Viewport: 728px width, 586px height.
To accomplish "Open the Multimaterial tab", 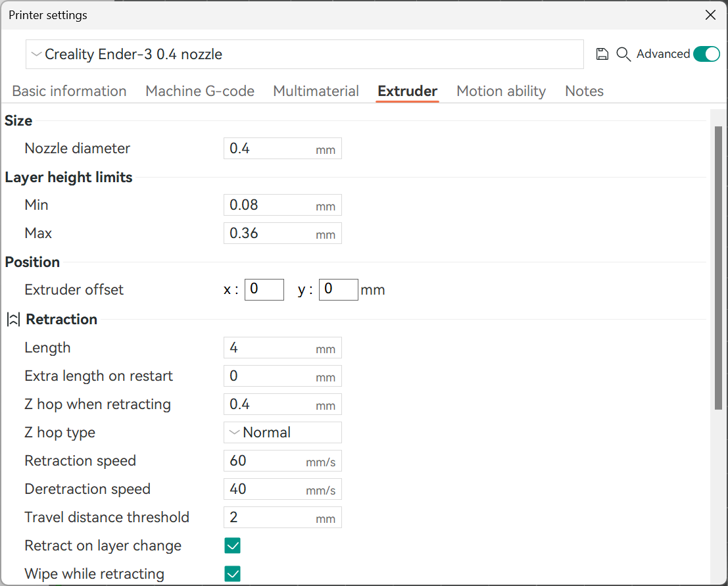I will (x=316, y=91).
